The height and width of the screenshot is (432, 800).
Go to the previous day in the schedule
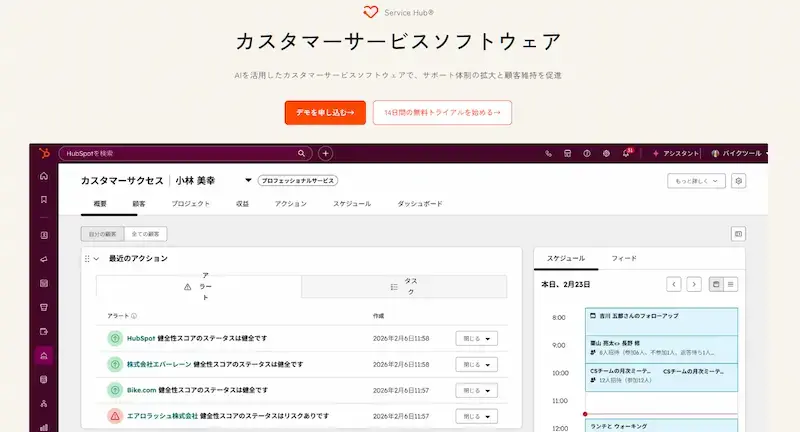click(673, 285)
